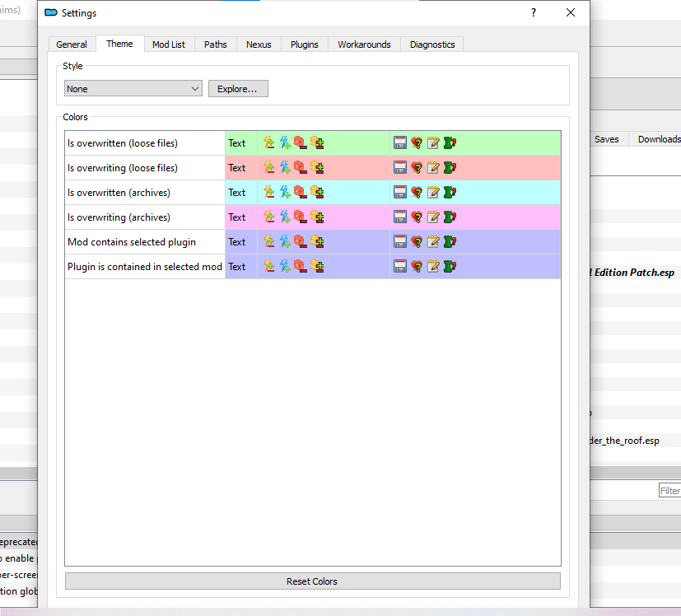Viewport: 681px width, 616px height.
Task: Click the green pawn mod icon in overwriting archives row
Action: [450, 217]
